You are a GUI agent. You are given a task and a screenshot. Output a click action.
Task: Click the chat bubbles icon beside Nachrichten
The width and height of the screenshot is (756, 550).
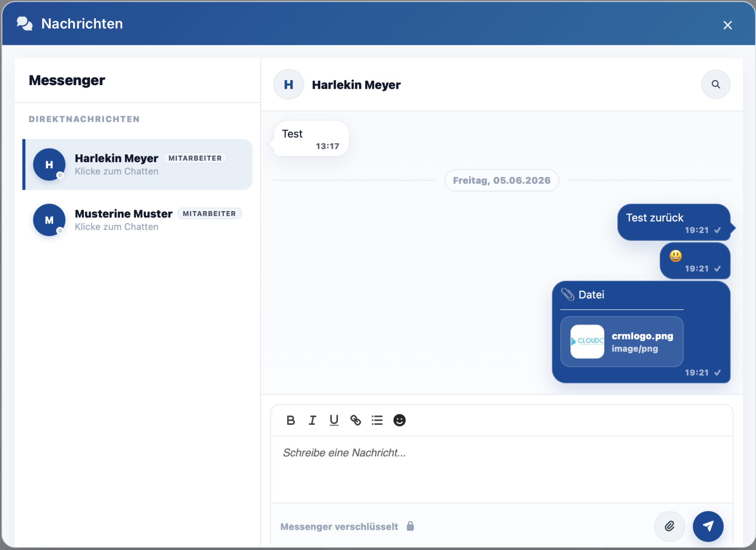pyautogui.click(x=25, y=23)
